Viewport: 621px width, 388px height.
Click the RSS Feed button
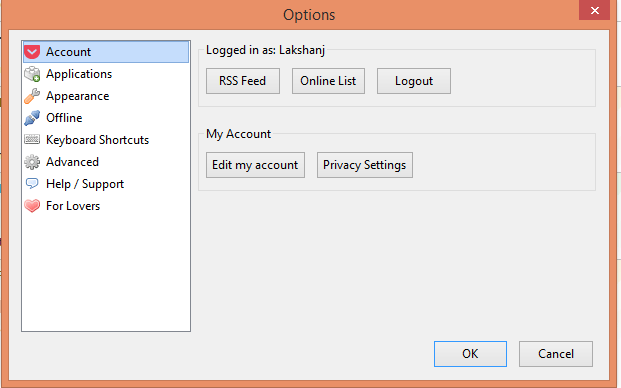coord(243,81)
